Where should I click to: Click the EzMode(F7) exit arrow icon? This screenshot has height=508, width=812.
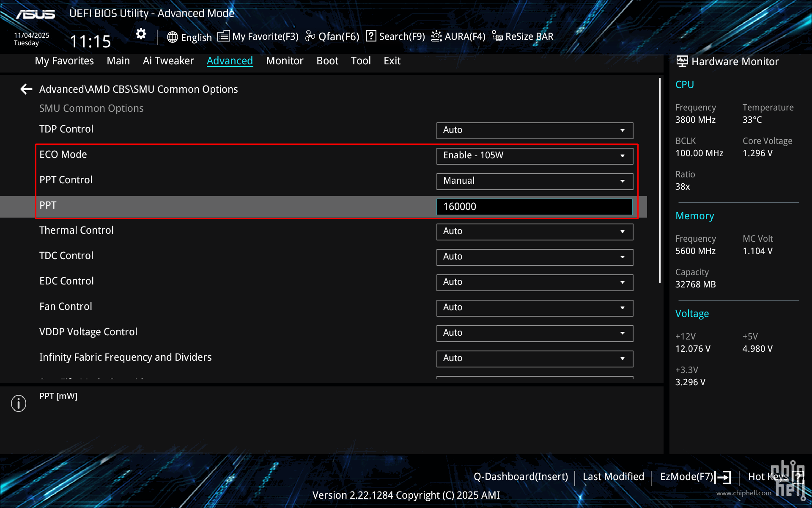tap(723, 477)
